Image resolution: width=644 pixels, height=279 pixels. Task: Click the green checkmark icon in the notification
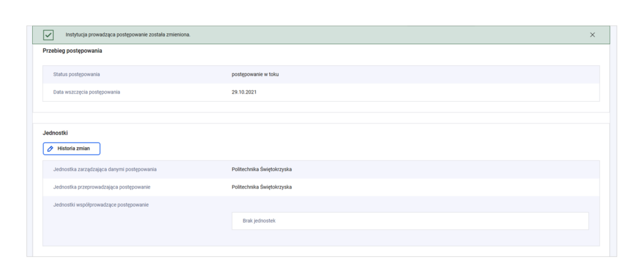(48, 35)
